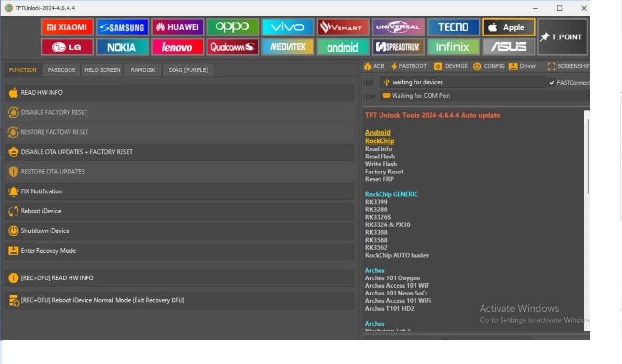622x364 pixels.
Task: Click Enter Recovey Mode button
Action: (x=179, y=251)
